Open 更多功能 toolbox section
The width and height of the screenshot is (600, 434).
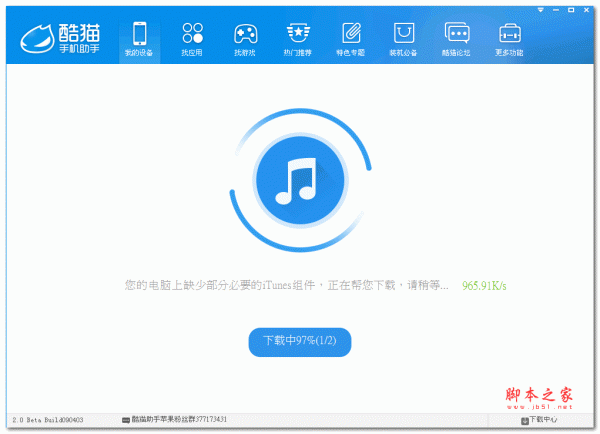(509, 39)
